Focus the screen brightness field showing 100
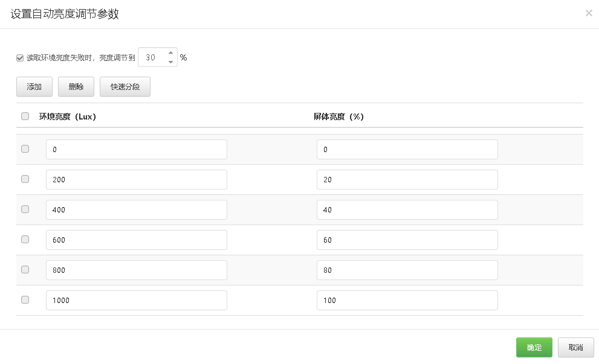The width and height of the screenshot is (599, 364). coord(407,300)
